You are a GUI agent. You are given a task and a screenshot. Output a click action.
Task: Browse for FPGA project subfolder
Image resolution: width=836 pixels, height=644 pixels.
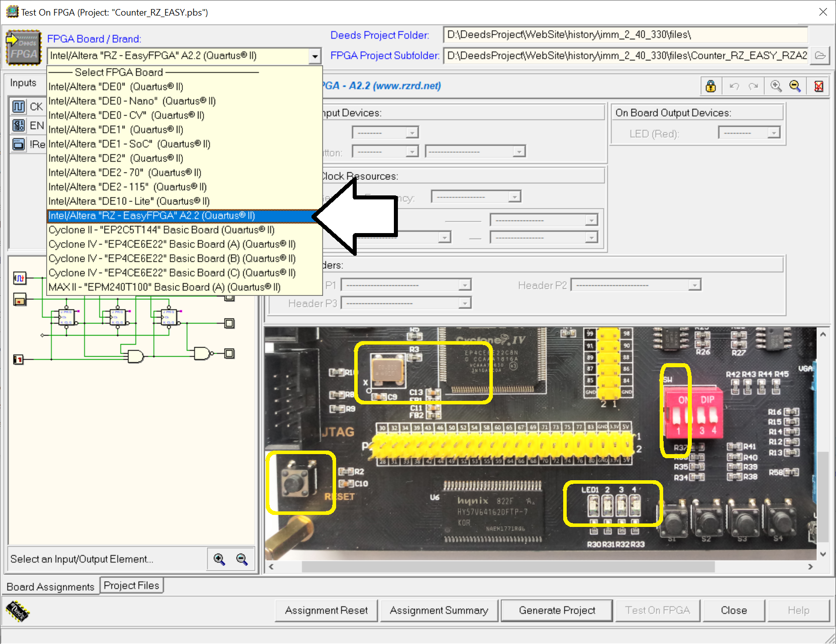(820, 56)
